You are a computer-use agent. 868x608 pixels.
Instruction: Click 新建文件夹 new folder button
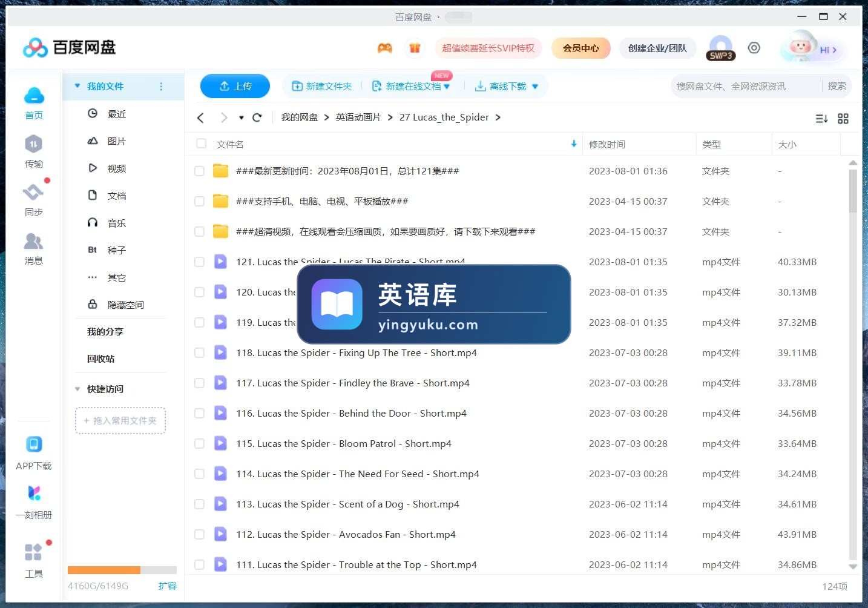coord(322,87)
